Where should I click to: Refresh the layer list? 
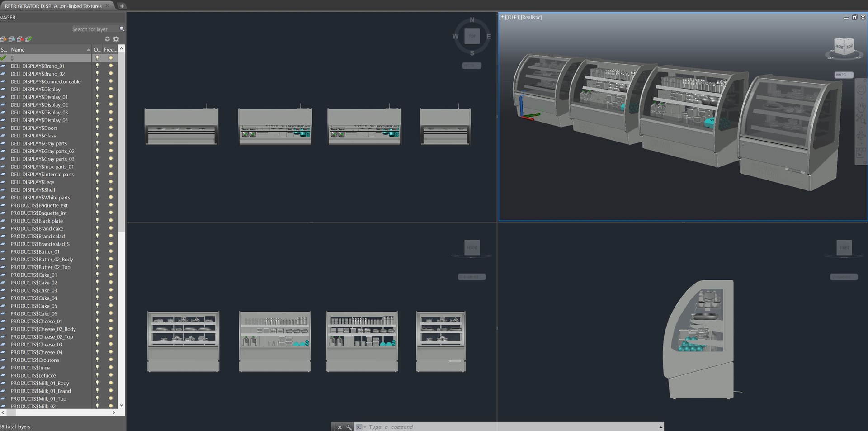pyautogui.click(x=107, y=39)
